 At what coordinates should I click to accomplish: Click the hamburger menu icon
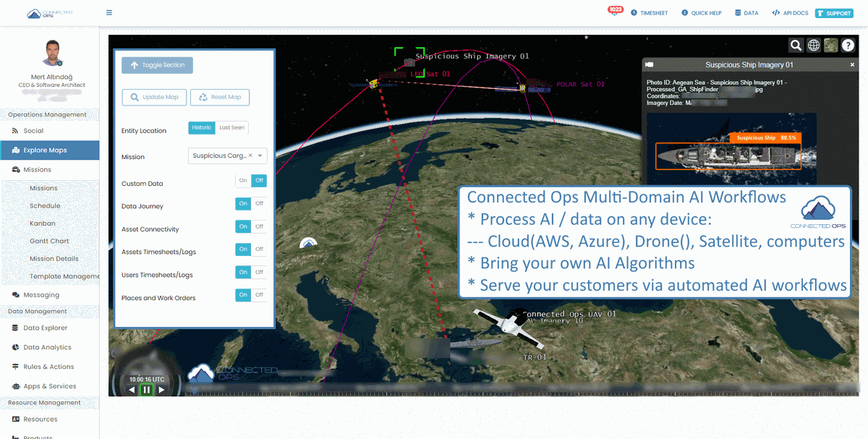tap(109, 12)
